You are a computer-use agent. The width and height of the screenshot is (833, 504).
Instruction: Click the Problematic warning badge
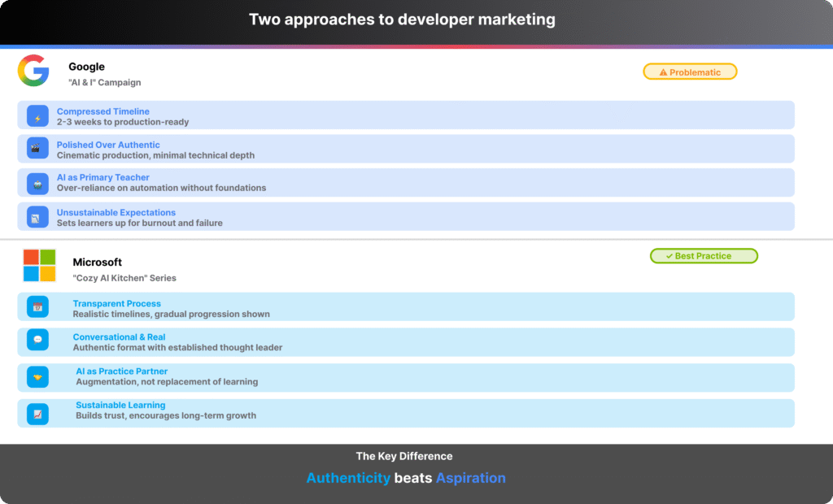coord(690,72)
